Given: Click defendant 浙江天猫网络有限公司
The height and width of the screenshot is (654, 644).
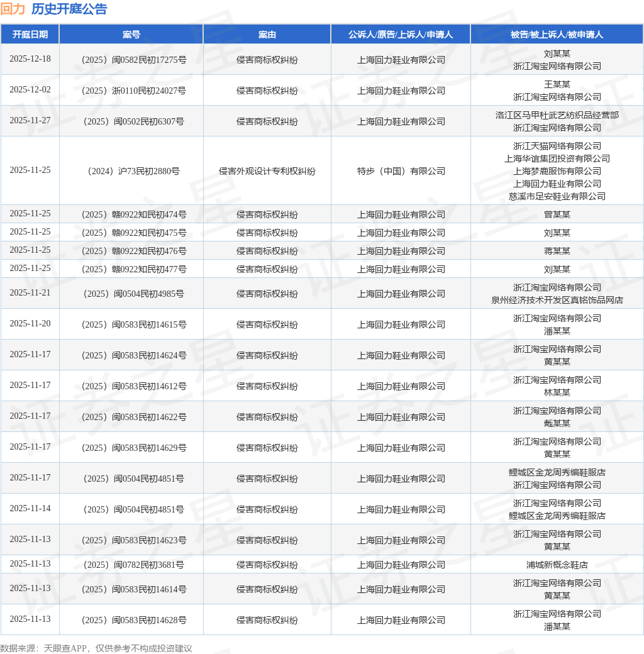Looking at the screenshot, I should (x=557, y=146).
